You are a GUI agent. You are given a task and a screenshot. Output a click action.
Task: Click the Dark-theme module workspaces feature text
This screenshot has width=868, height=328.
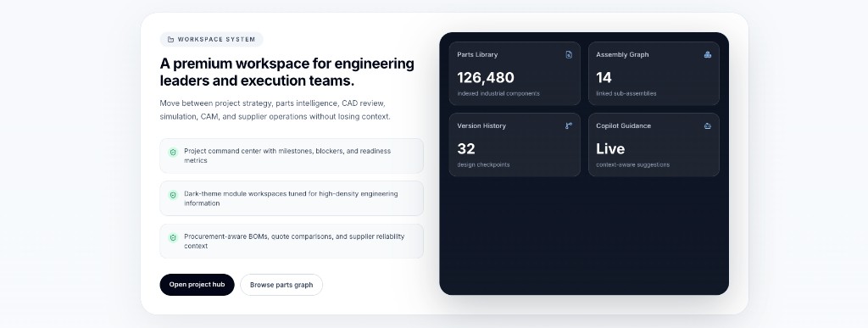coord(291,198)
